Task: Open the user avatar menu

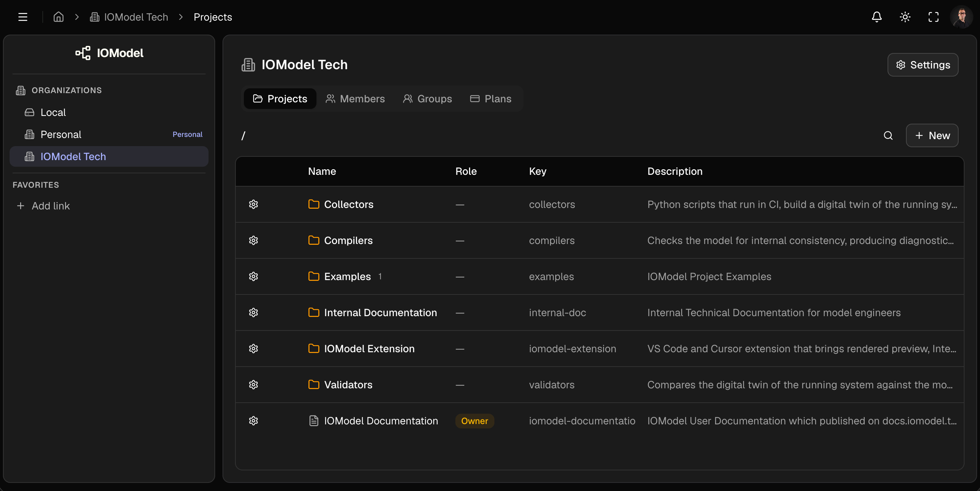Action: (961, 17)
